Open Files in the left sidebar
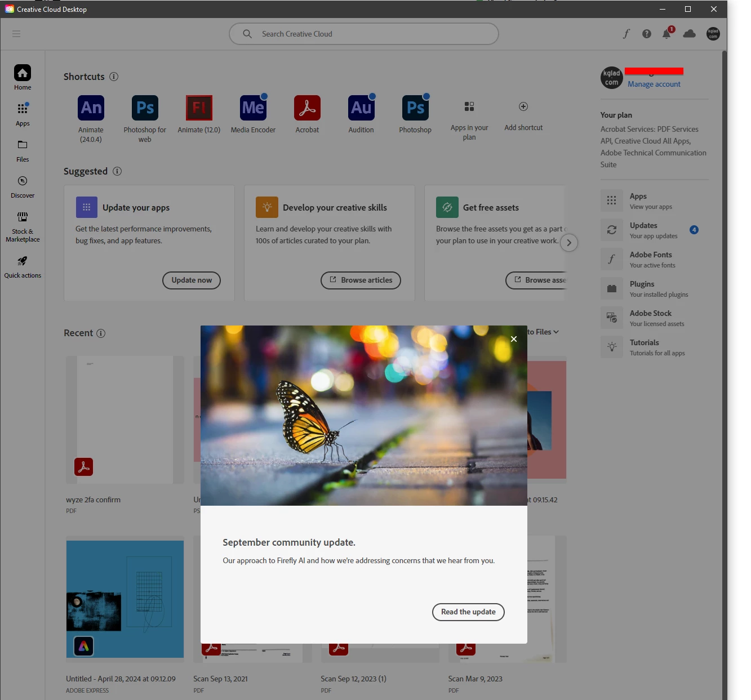 point(23,150)
